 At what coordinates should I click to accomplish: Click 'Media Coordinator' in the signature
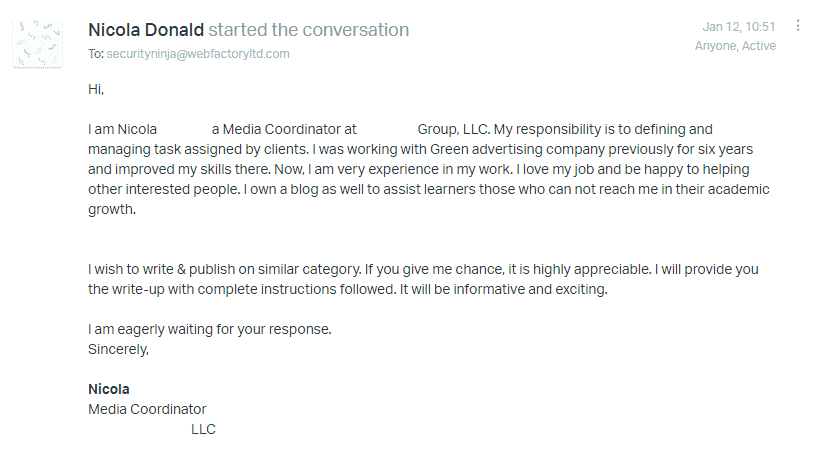(147, 409)
